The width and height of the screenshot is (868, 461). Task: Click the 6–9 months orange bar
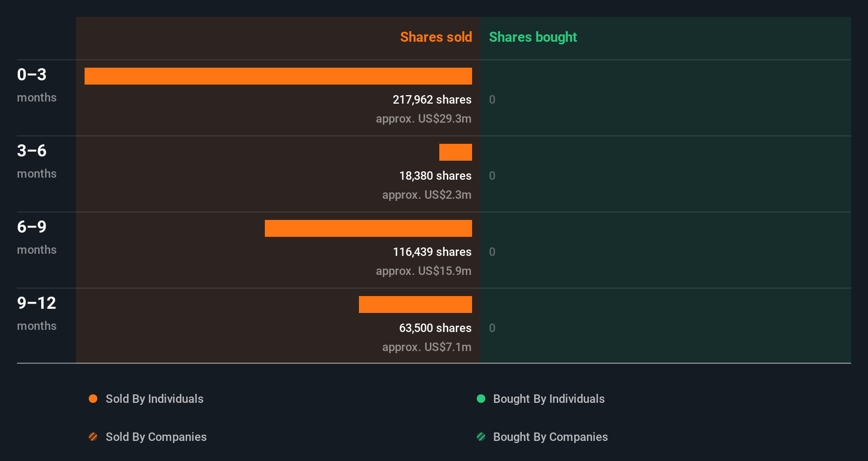click(368, 228)
